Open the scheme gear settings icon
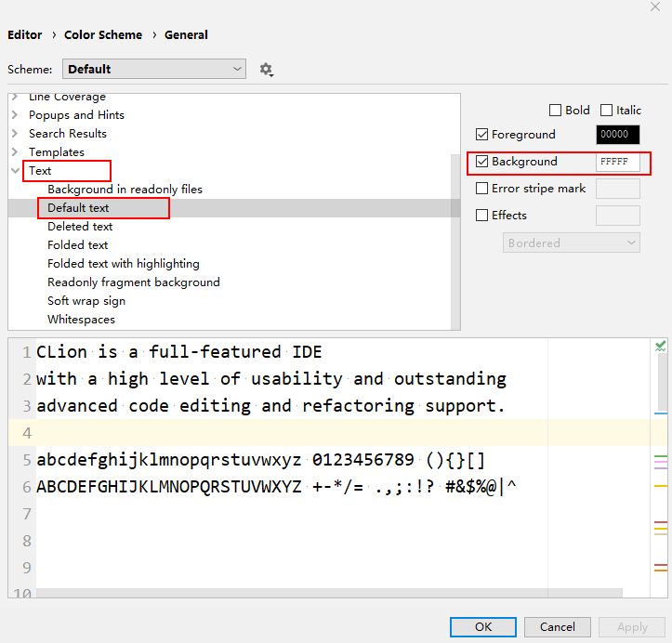 (267, 70)
